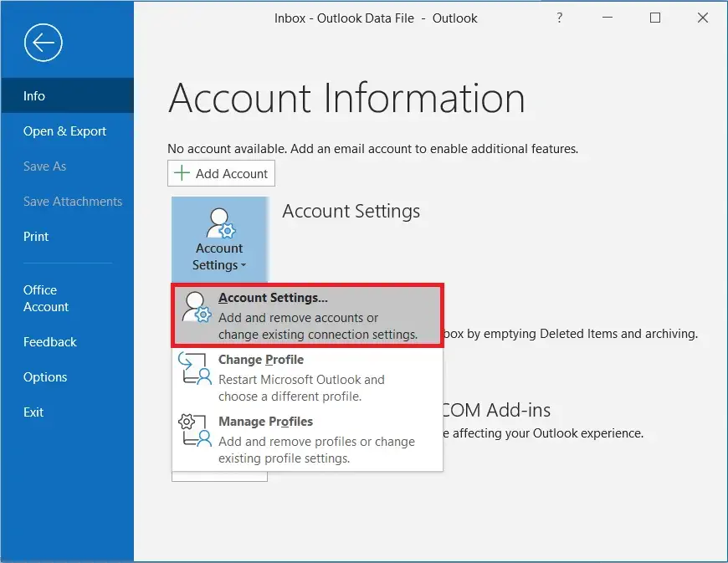This screenshot has height=563, width=728.
Task: Click the COM Add-ins heading text
Action: point(497,410)
